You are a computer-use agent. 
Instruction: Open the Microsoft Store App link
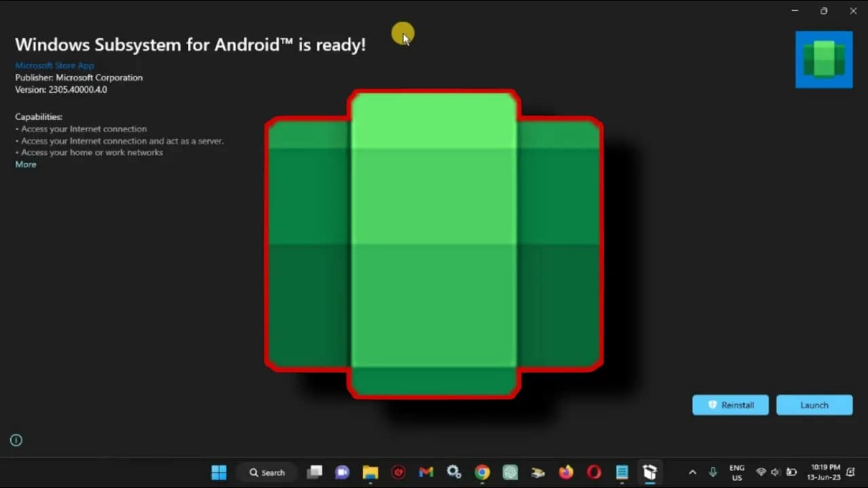pos(54,65)
